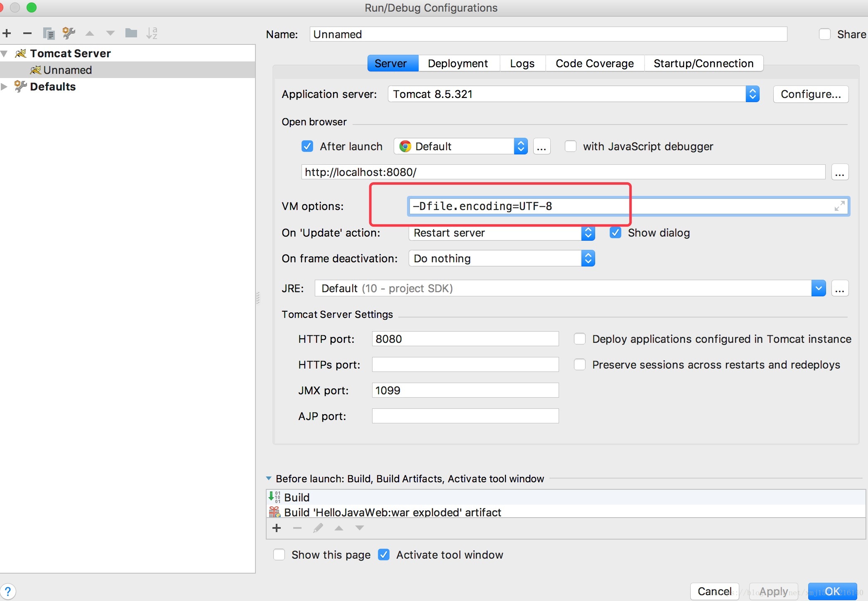Image resolution: width=868 pixels, height=601 pixels.
Task: Click the remove configuration minus icon
Action: (x=27, y=33)
